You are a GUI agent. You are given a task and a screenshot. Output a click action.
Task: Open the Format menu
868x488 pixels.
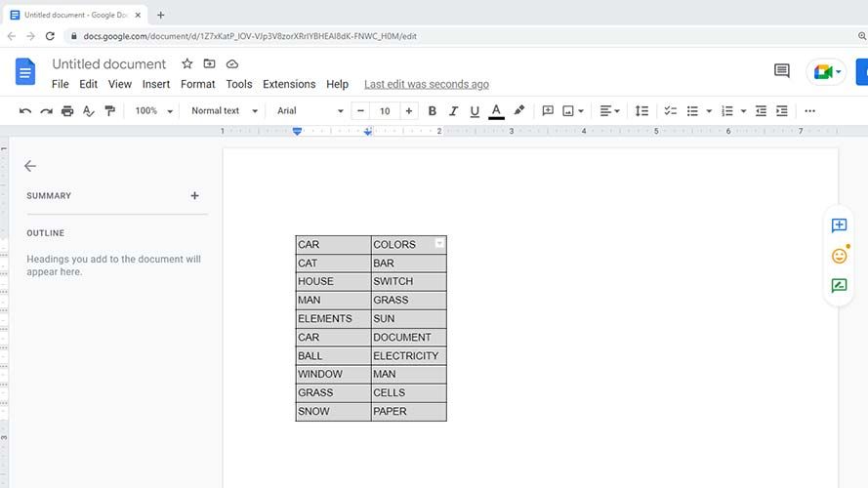click(197, 84)
